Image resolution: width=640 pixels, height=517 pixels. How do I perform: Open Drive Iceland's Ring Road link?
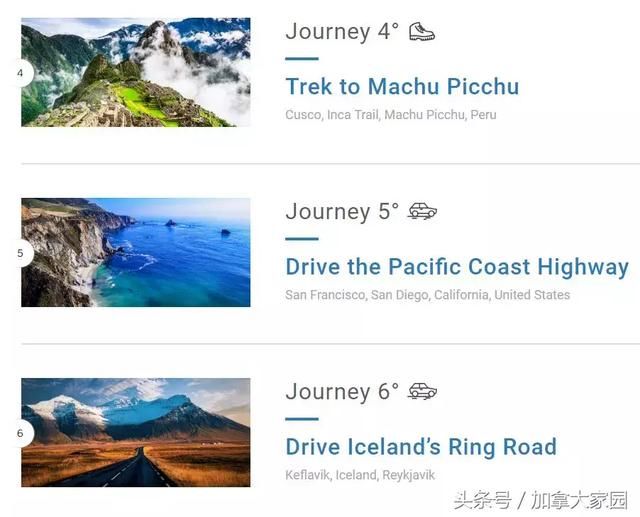pyautogui.click(x=421, y=446)
